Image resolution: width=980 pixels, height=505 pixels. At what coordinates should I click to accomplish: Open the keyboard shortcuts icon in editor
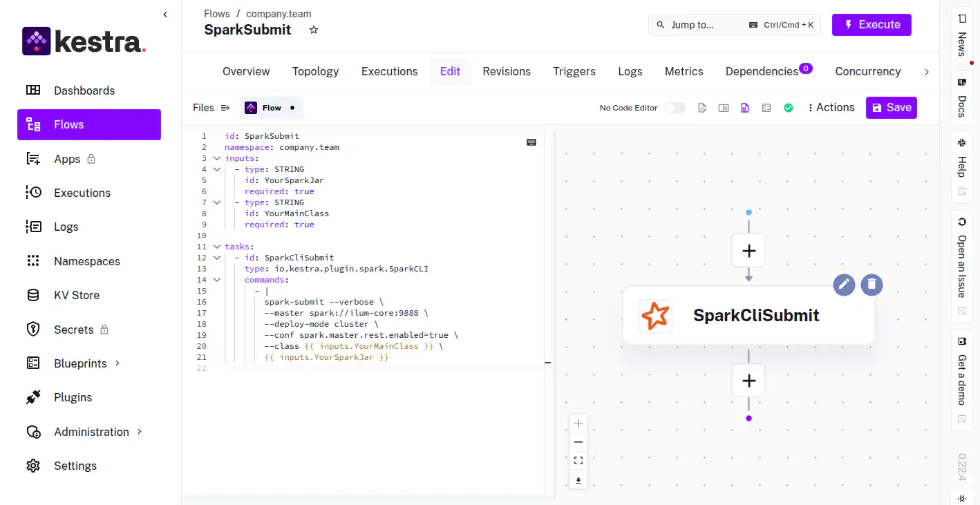click(x=531, y=142)
